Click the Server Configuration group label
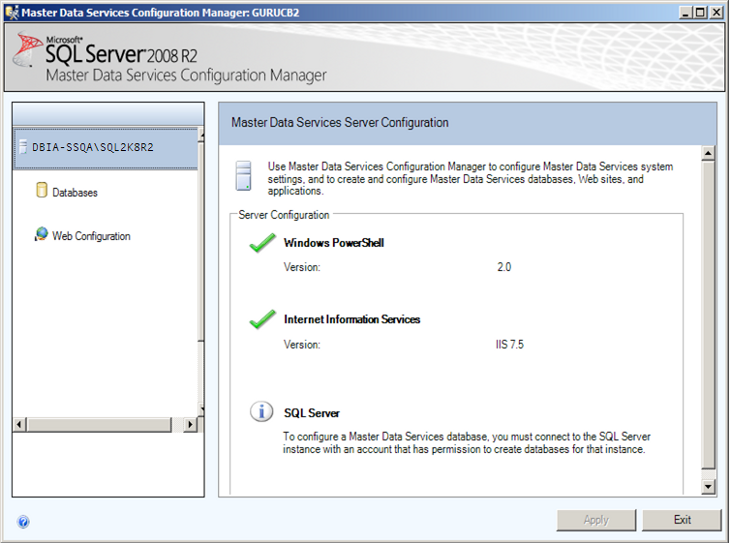Screen dimensions: 730x543 (284, 215)
